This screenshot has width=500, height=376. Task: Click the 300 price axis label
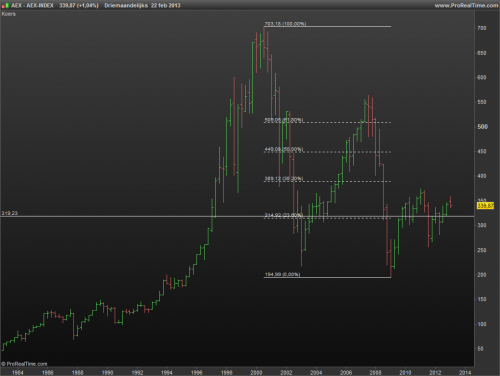[482, 225]
